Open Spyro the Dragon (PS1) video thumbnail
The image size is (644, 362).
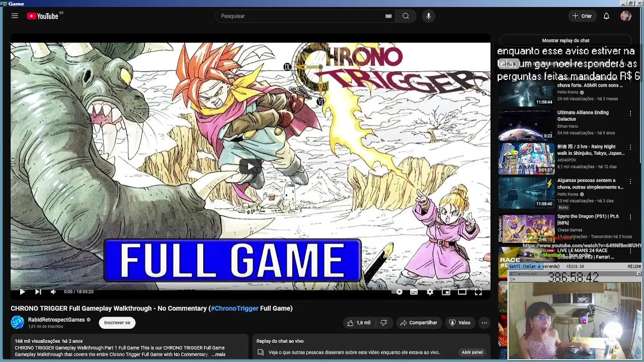[526, 229]
